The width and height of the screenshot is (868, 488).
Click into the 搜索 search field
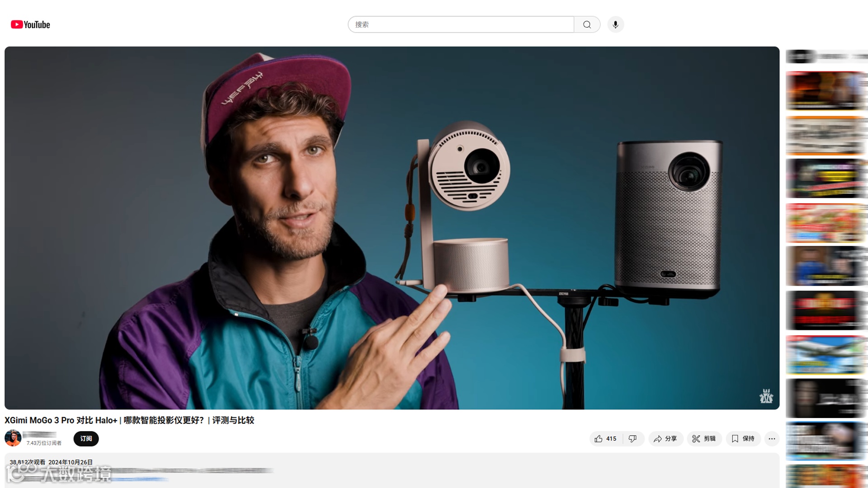[460, 24]
